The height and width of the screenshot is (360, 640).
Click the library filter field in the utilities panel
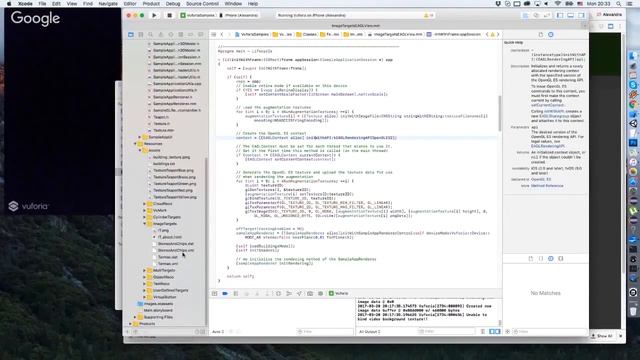[549, 332]
